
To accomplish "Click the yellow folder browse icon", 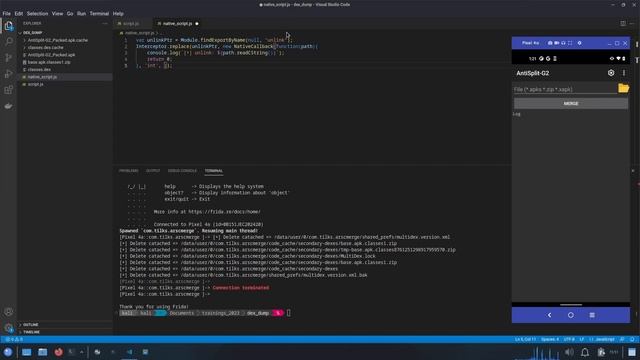I will [623, 88].
